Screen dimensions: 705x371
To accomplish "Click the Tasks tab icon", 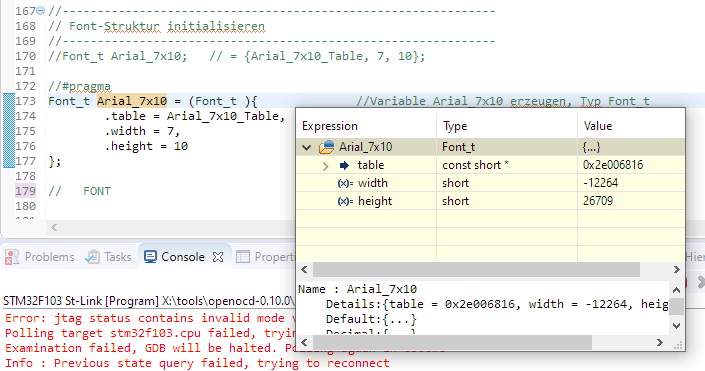I will pyautogui.click(x=93, y=257).
